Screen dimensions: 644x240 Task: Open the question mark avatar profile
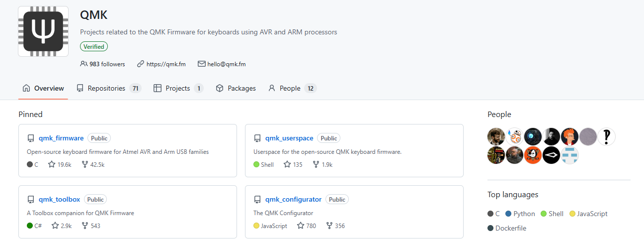click(607, 136)
